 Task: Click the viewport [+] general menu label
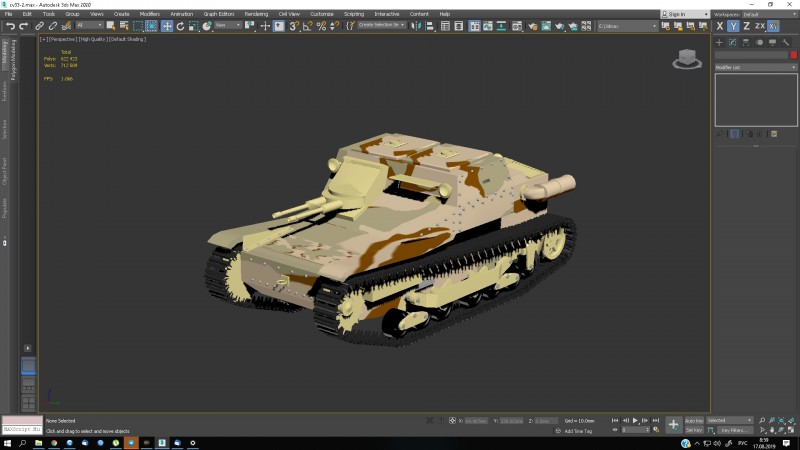[x=44, y=39]
